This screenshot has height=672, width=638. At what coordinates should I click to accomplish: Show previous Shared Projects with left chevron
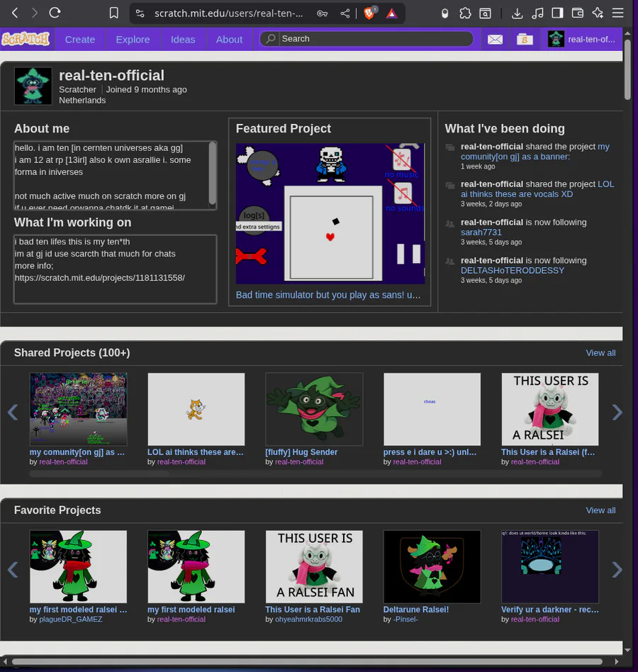pyautogui.click(x=13, y=413)
